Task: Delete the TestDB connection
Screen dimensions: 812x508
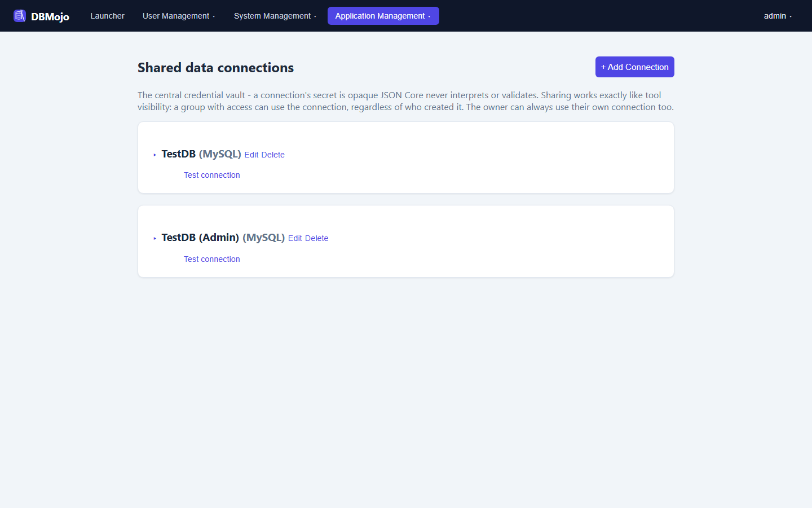Action: click(273, 155)
